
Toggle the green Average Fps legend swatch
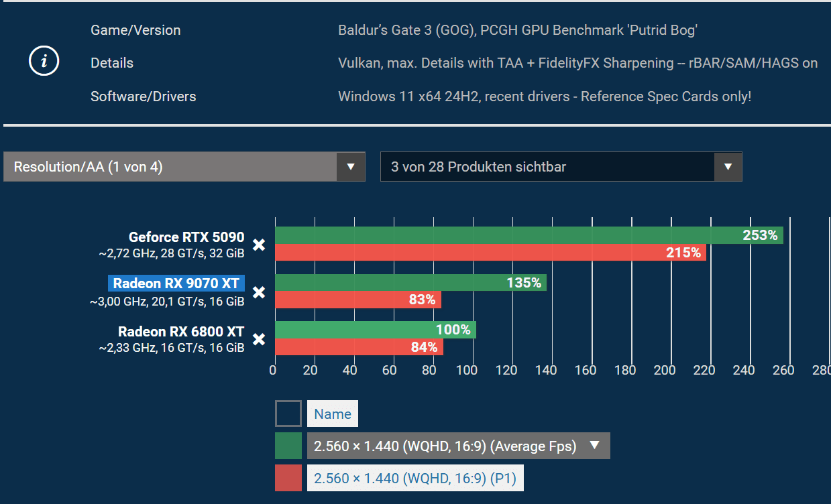coord(288,446)
